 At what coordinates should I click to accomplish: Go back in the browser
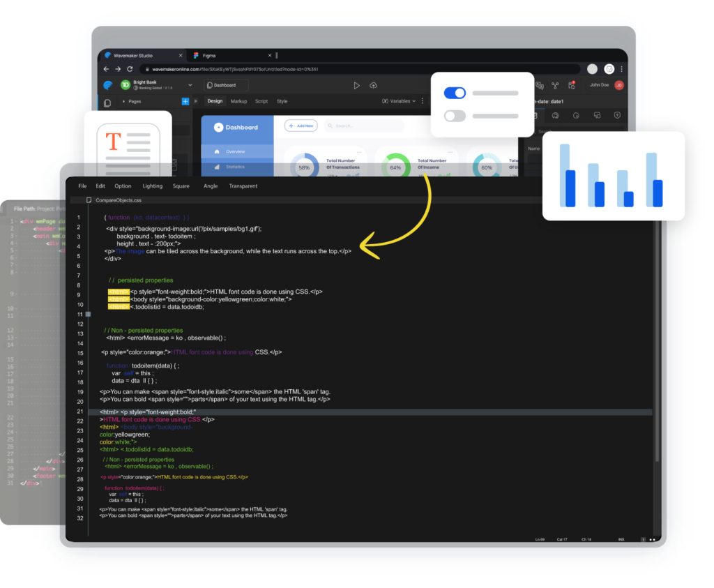(106, 69)
